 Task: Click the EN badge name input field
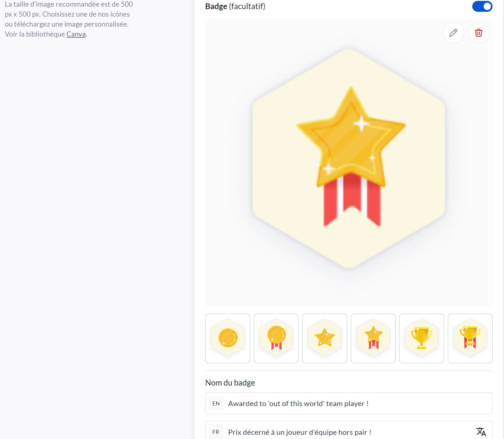[x=357, y=403]
